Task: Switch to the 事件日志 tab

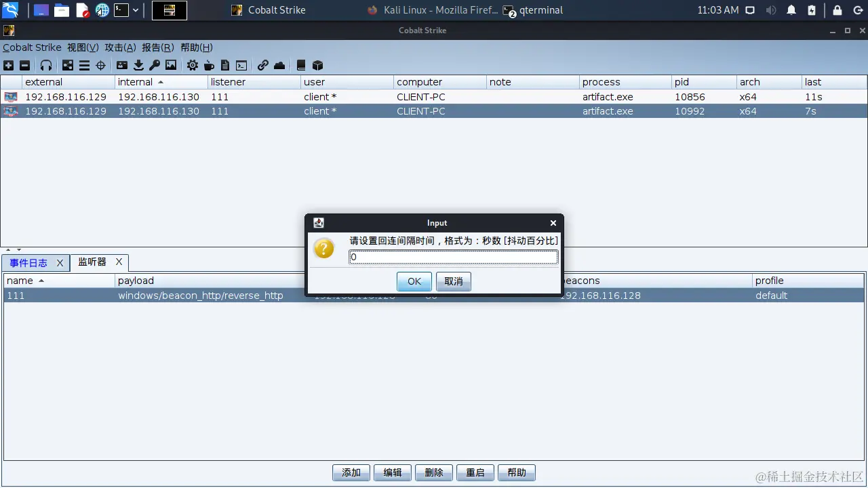Action: pyautogui.click(x=28, y=263)
